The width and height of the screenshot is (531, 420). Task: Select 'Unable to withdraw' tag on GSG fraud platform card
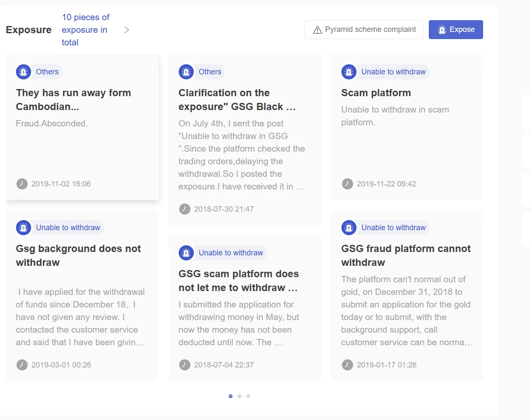point(394,228)
